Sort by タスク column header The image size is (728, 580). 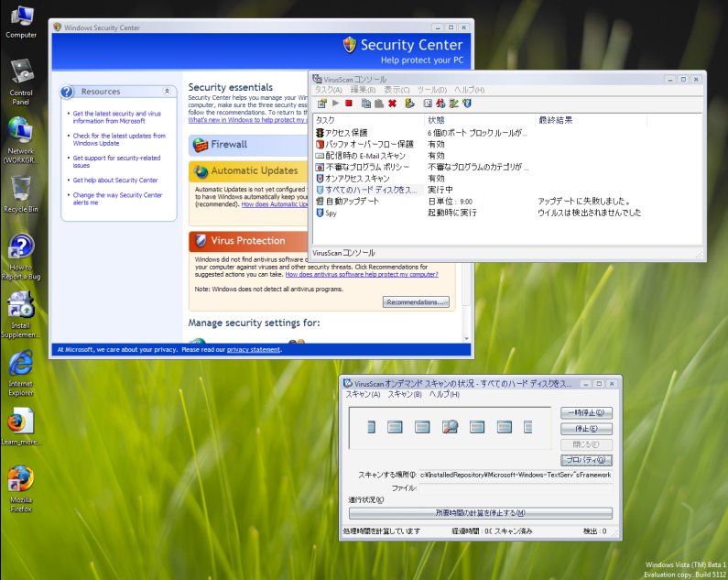click(x=369, y=120)
